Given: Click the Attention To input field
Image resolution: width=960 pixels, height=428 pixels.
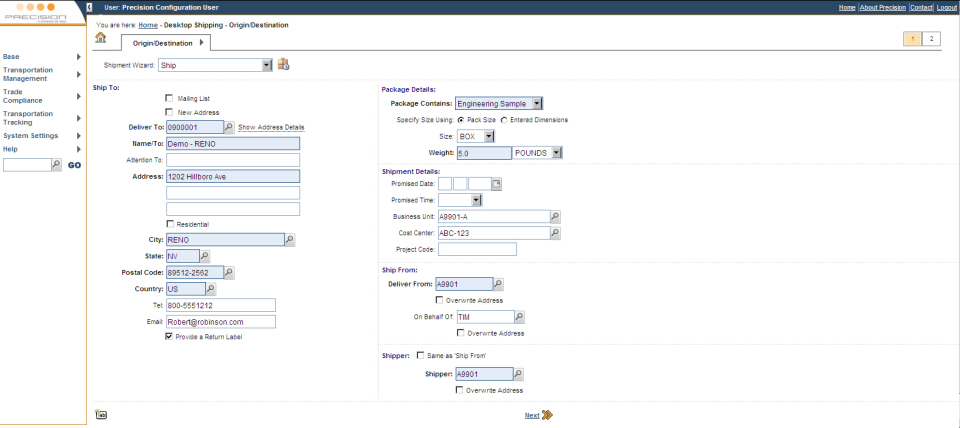Looking at the screenshot, I should tap(233, 160).
